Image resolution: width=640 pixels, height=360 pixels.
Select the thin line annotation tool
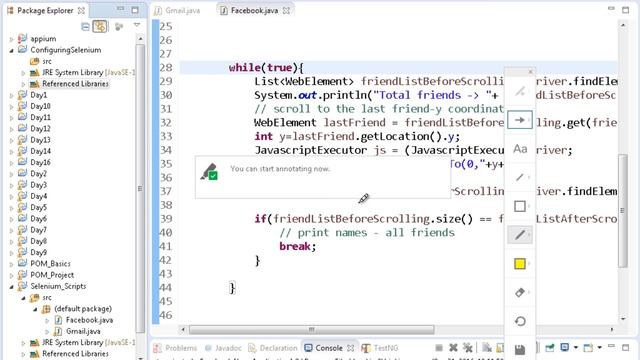(x=520, y=178)
